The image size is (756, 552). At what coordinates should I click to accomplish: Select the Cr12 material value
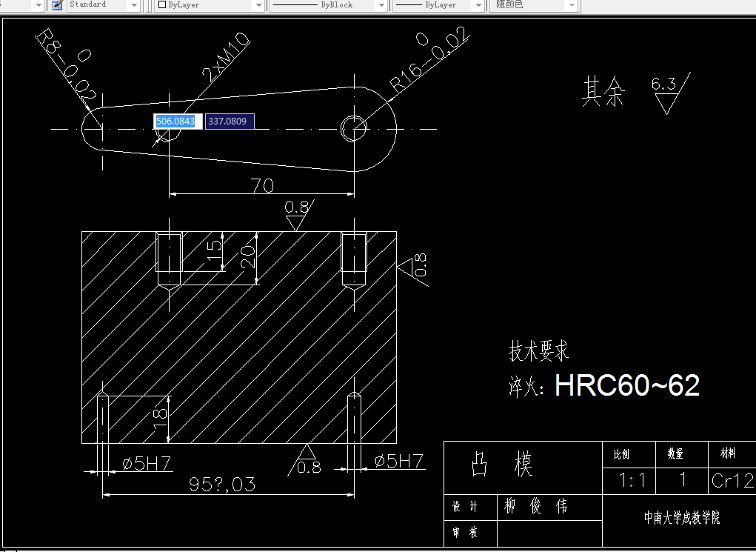click(x=732, y=481)
